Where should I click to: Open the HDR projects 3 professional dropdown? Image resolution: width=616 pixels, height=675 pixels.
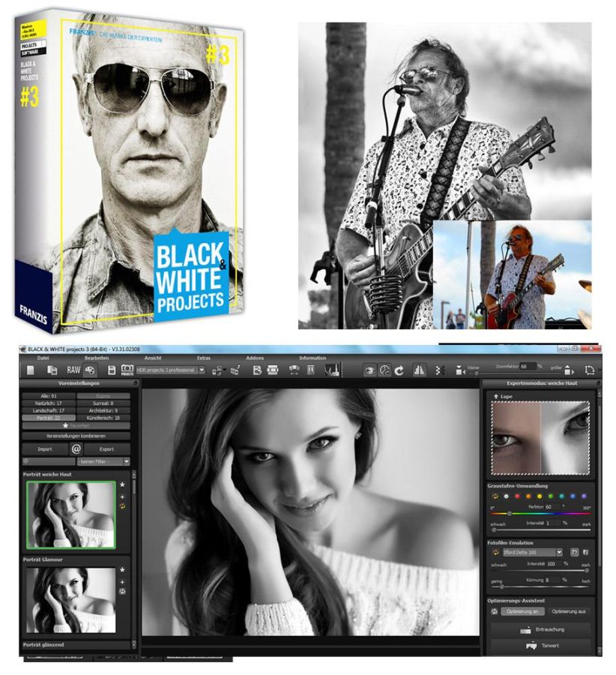(167, 367)
